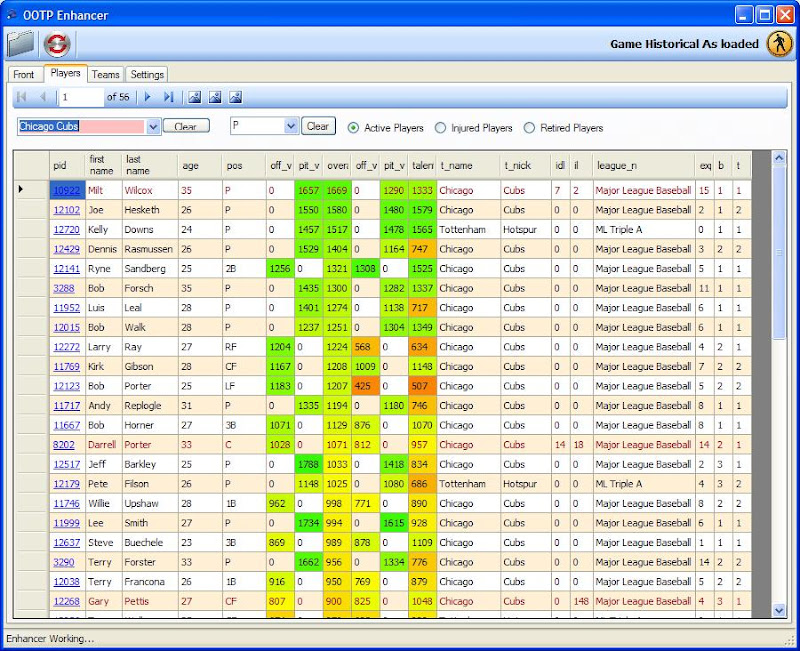The height and width of the screenshot is (651, 800).
Task: Select the rightmost picture icon on the navigation bar
Action: pyautogui.click(x=235, y=96)
